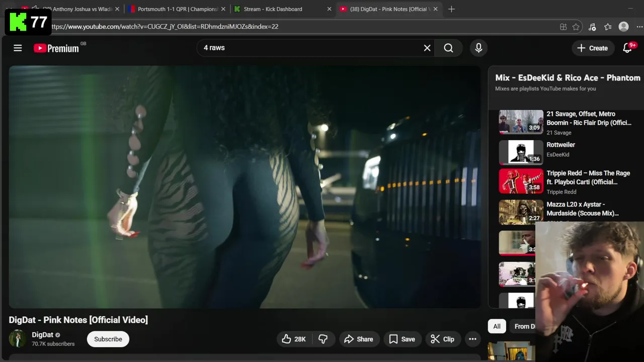Subscribe to the DigDat channel
Screen dimensions: 644x362
(108, 339)
